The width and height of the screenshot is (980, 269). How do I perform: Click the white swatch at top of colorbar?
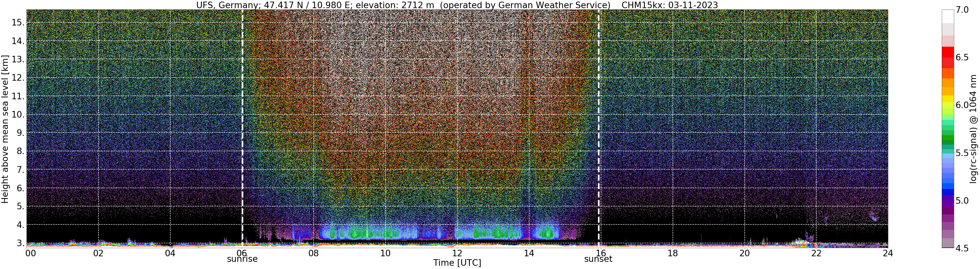click(x=948, y=16)
